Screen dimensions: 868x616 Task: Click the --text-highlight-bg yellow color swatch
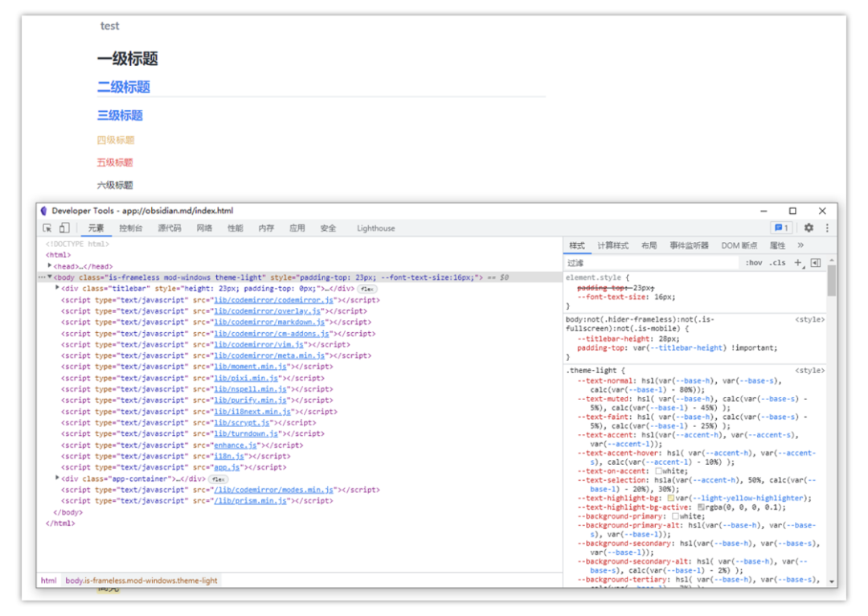[x=671, y=499]
